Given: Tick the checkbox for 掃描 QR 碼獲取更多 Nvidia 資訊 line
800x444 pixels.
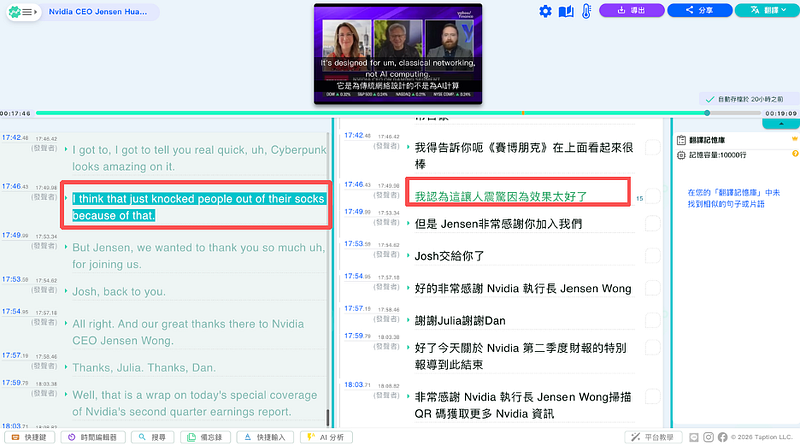Looking at the screenshot, I should (x=653, y=397).
